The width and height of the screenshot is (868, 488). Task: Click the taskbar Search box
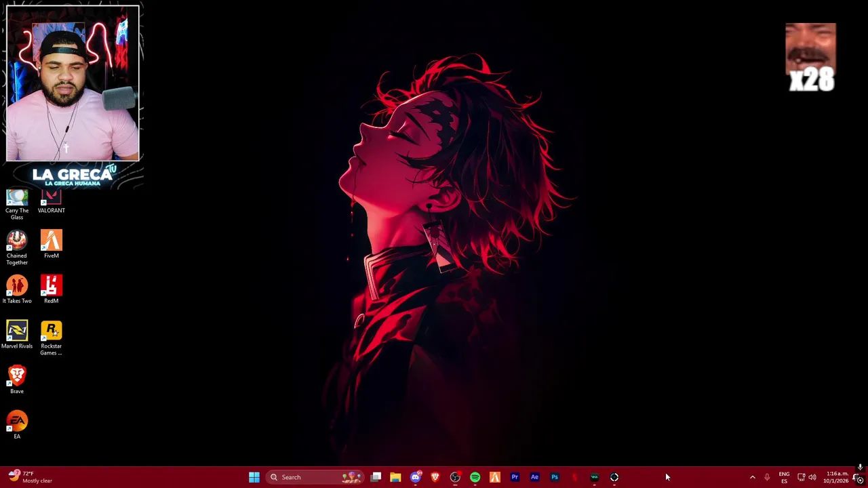coord(315,477)
